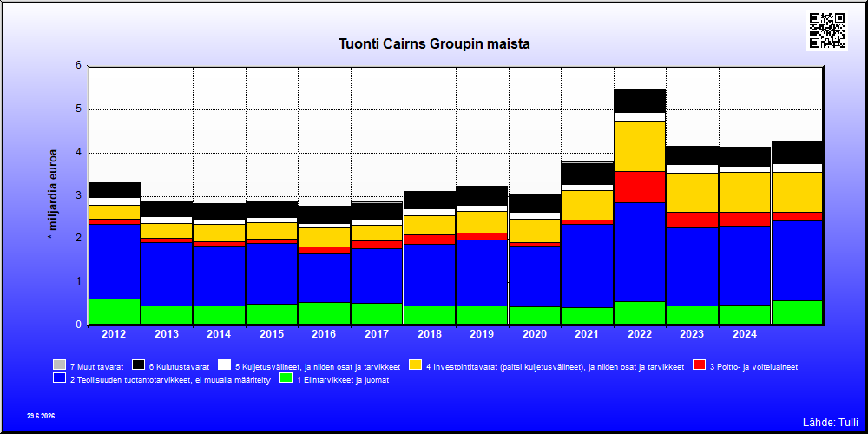Click the green segment of the 2022 bar
The height and width of the screenshot is (434, 868).
(640, 312)
